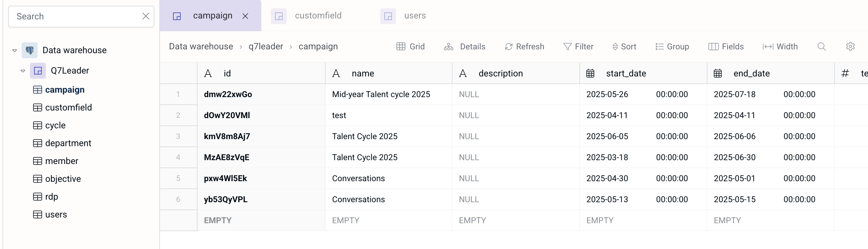Click the q7leader breadcrumb link
This screenshot has height=249, width=868.
[x=265, y=46]
